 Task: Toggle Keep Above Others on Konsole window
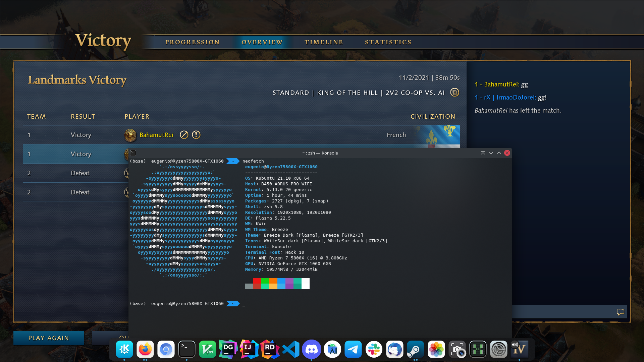(x=483, y=153)
